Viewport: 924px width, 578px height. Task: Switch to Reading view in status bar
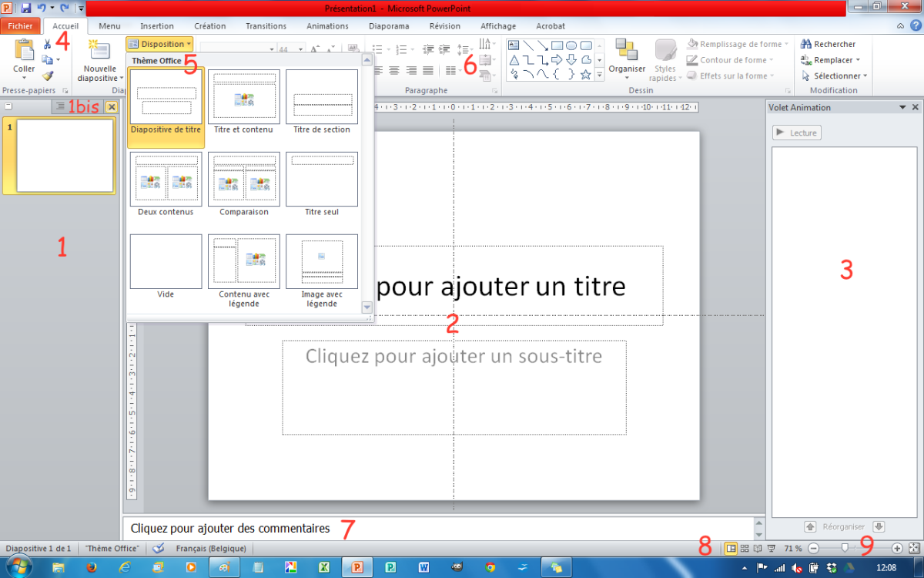758,548
